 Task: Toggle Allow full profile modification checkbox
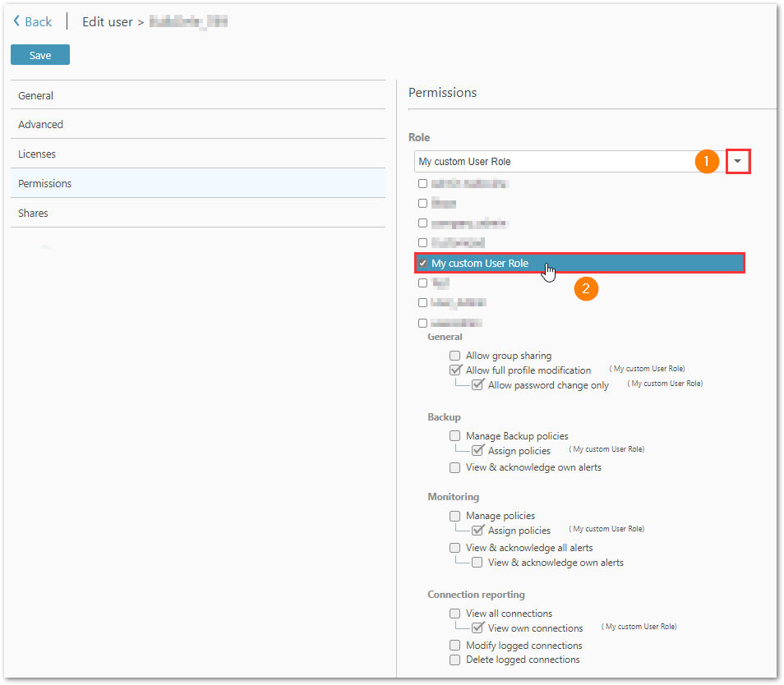455,370
